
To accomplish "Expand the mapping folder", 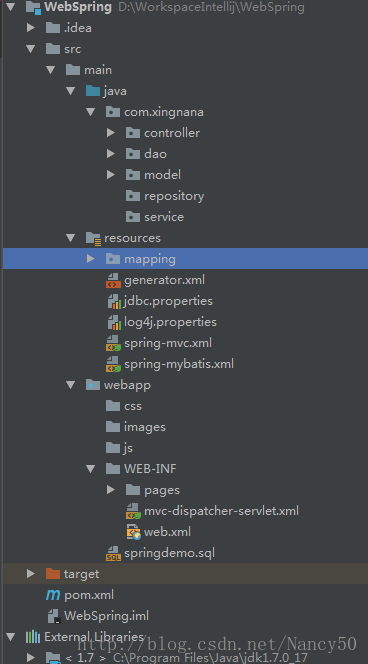I will click(90, 259).
